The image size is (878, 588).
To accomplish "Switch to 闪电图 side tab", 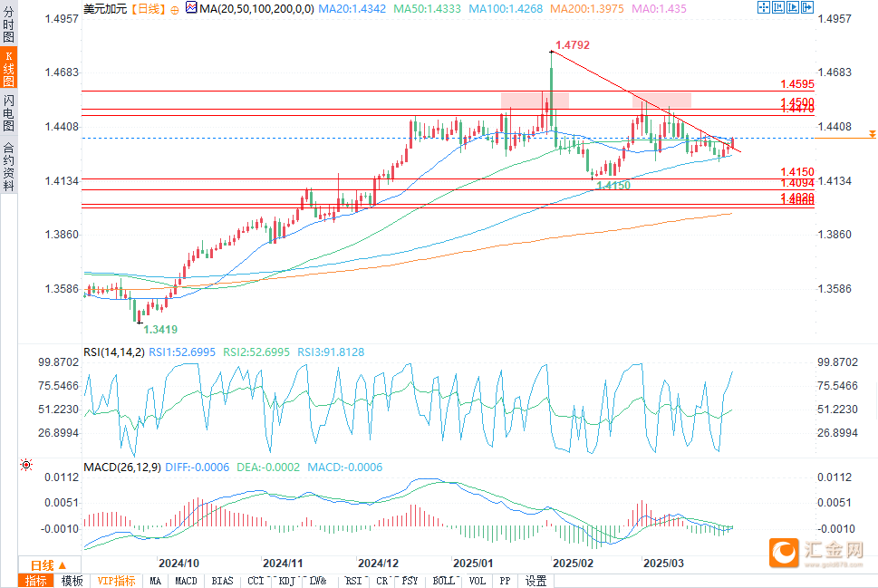I will (x=8, y=112).
